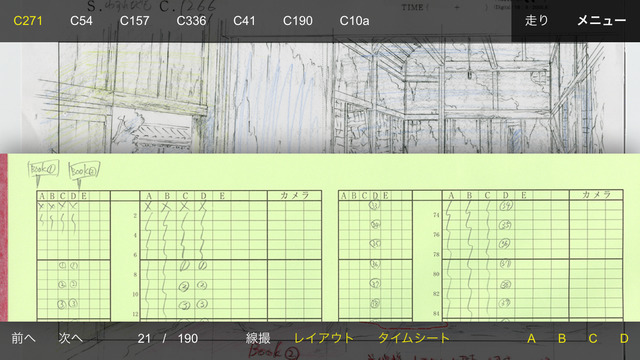This screenshot has width=640, height=360.
Task: Toggle cel layer D
Action: click(624, 338)
